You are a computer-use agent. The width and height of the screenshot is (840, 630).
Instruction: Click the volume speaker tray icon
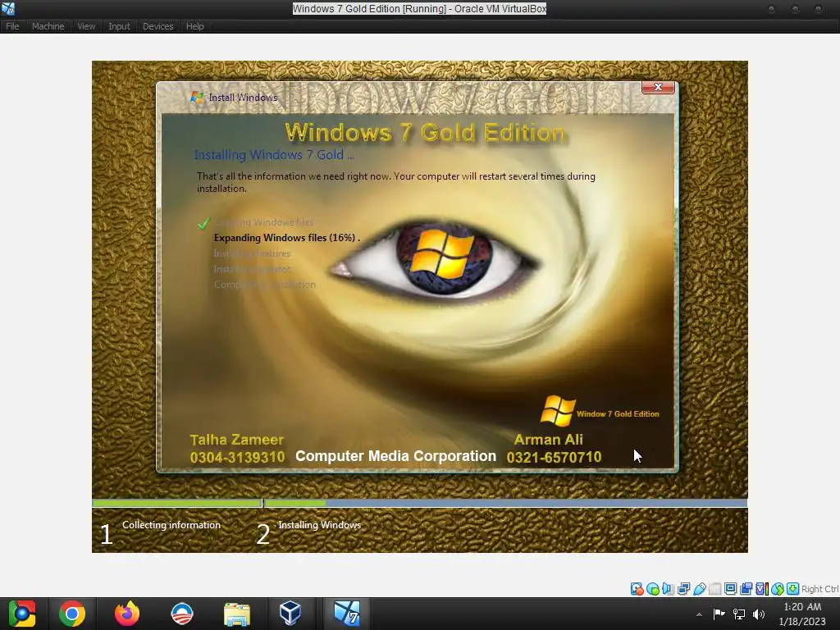[x=759, y=614]
